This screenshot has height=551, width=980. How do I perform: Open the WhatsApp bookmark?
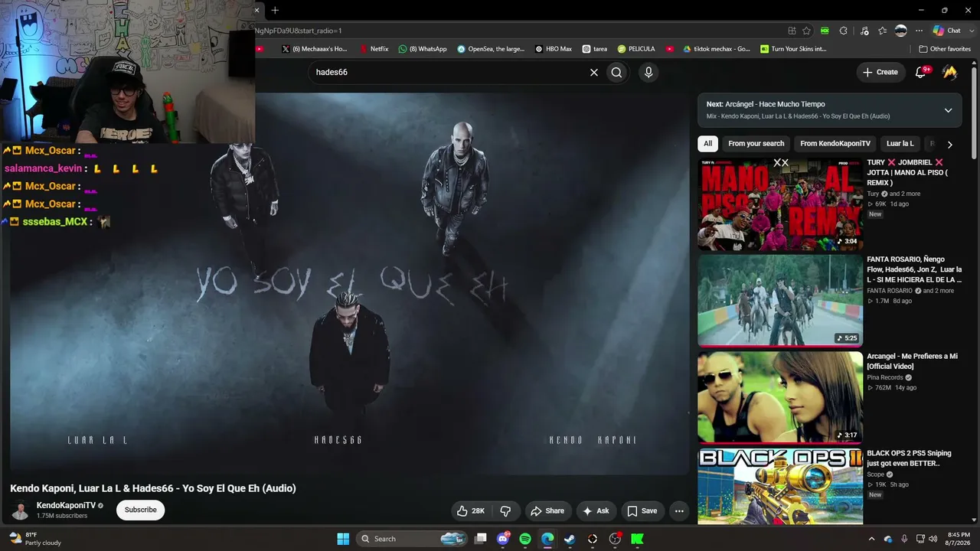pyautogui.click(x=423, y=49)
